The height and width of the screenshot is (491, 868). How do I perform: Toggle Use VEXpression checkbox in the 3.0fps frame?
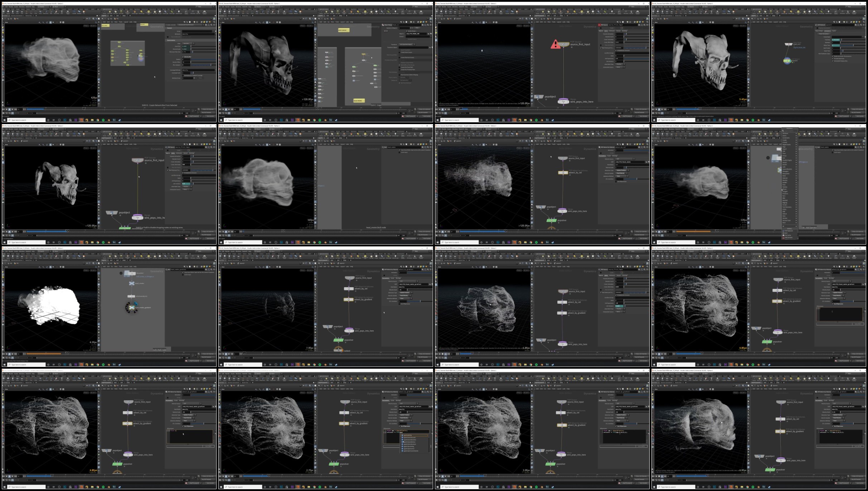click(x=616, y=426)
